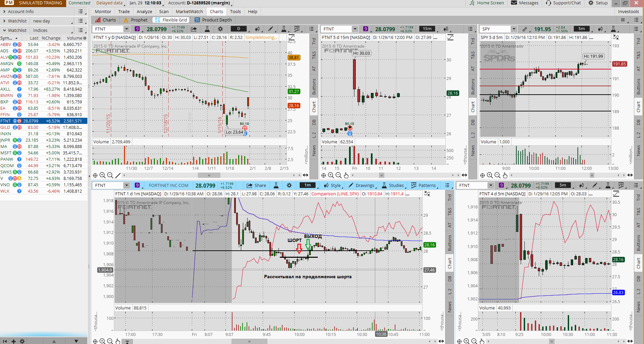Viewport: 644px width, 344px height.
Task: Open the 1m timeframe selector
Action: pyautogui.click(x=308, y=185)
